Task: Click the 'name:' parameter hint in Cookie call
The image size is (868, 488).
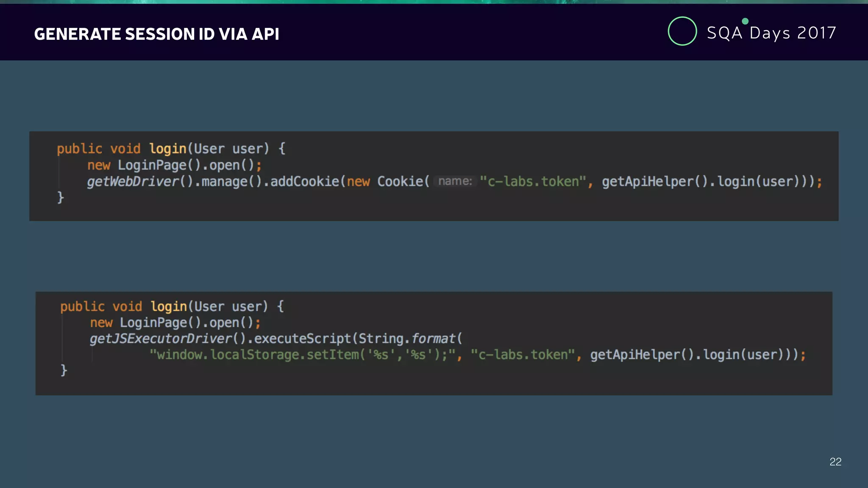Action: pos(455,181)
